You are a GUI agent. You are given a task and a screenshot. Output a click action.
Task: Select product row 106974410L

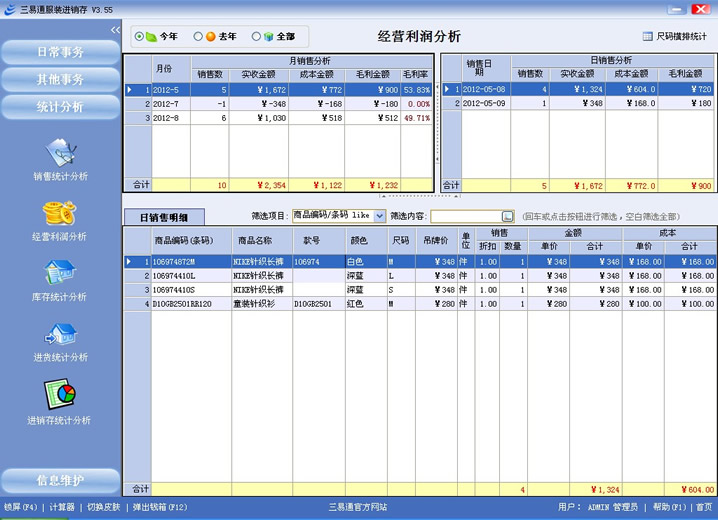[420, 276]
